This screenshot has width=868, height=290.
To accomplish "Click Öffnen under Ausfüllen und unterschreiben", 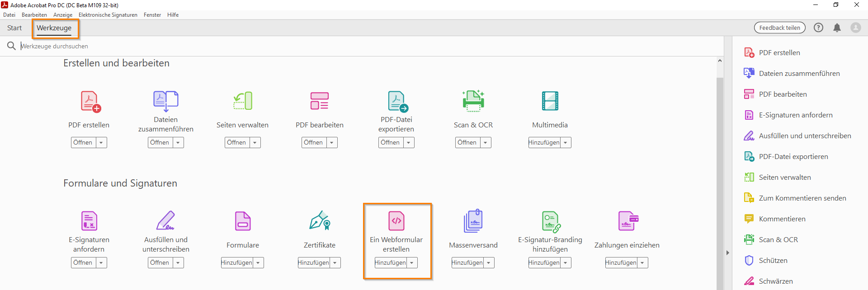I will [160, 262].
